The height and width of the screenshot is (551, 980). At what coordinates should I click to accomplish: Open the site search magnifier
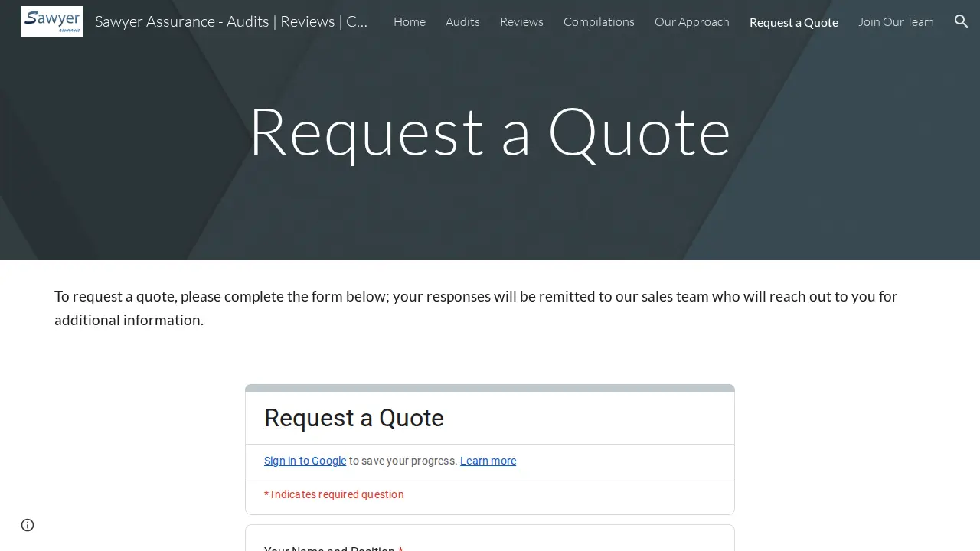pos(962,21)
